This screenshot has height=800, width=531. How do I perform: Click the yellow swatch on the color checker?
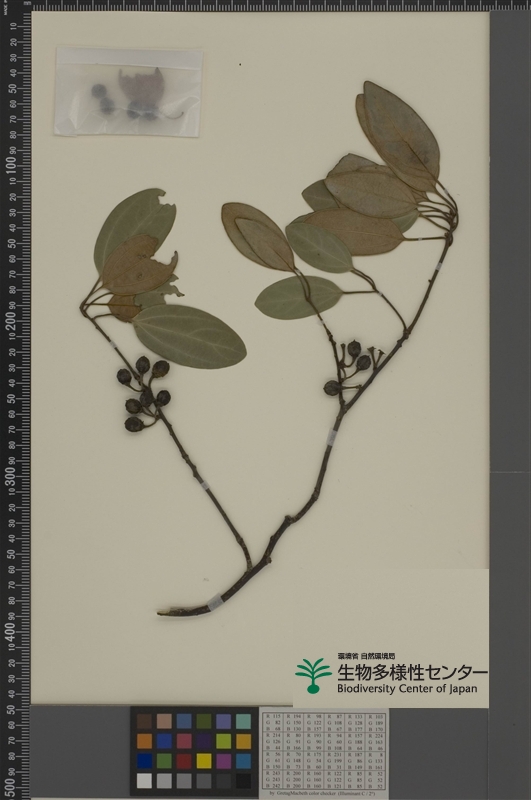[204, 761]
